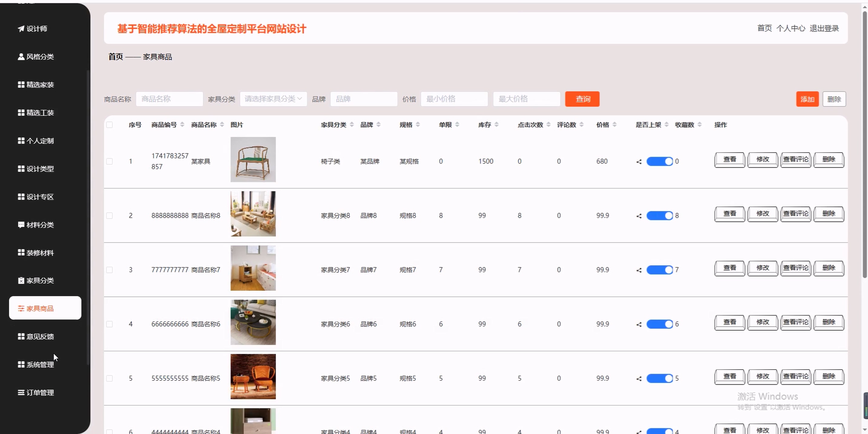This screenshot has height=434, width=868.
Task: Open the 请选择家具分类 dropdown
Action: (x=273, y=99)
